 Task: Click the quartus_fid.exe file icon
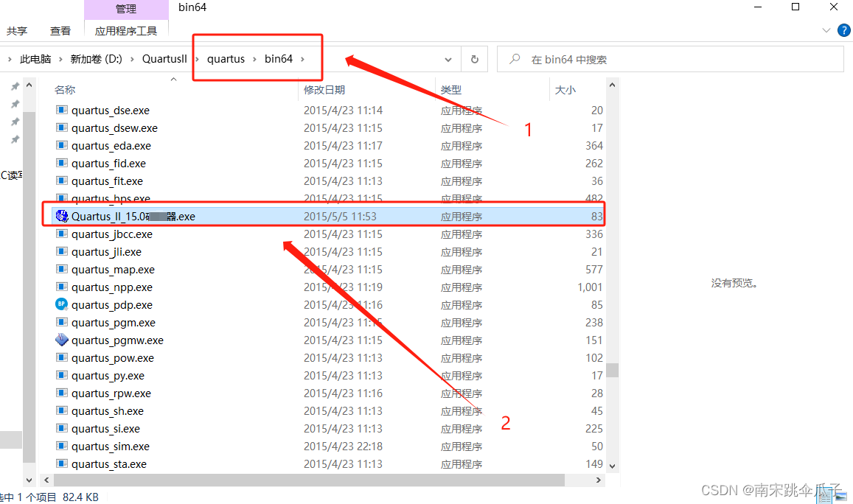click(62, 163)
